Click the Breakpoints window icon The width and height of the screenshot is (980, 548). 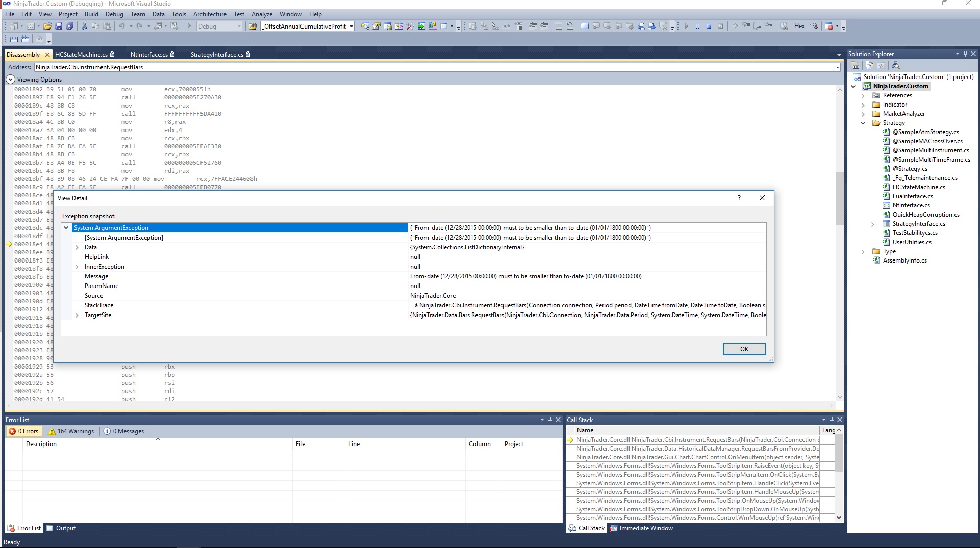click(830, 27)
